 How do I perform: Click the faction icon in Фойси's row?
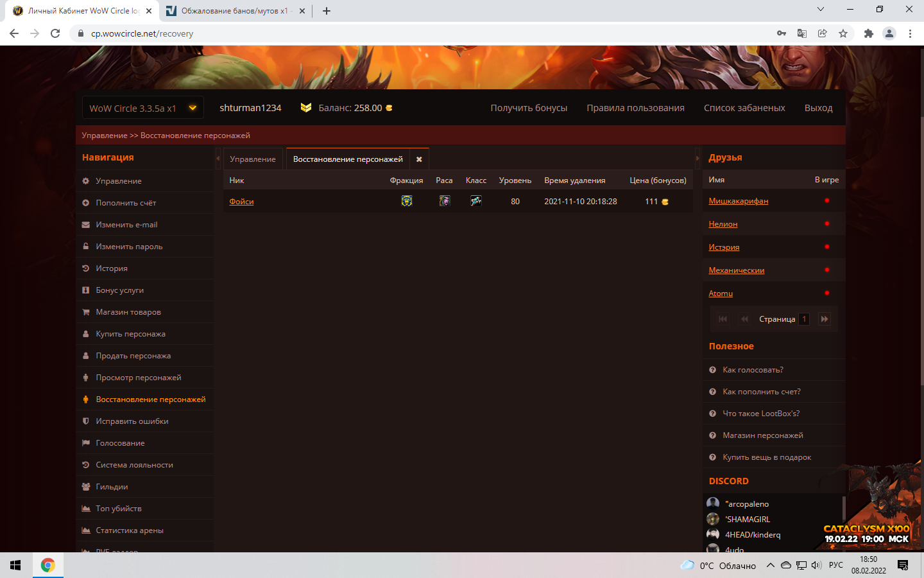coord(406,201)
